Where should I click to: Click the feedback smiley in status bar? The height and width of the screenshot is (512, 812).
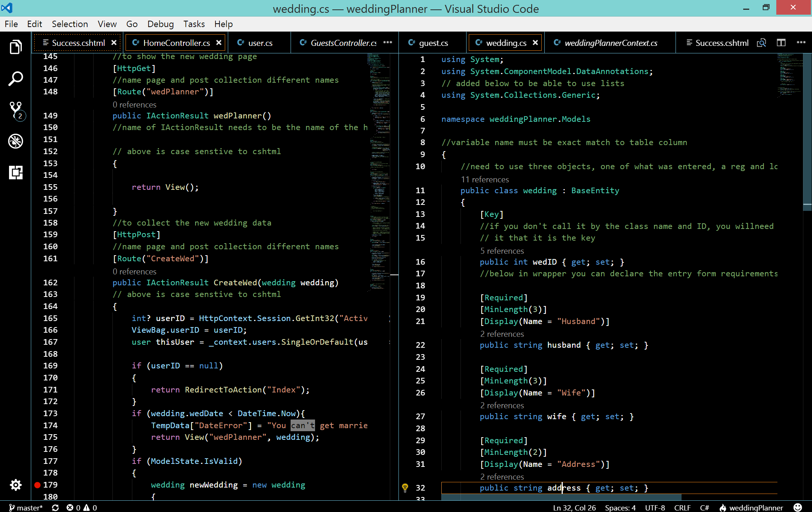(798, 507)
